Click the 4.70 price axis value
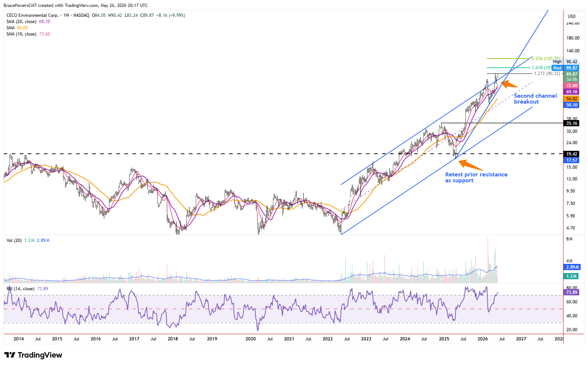Viewport: 588px width, 366px height. pyautogui.click(x=570, y=228)
